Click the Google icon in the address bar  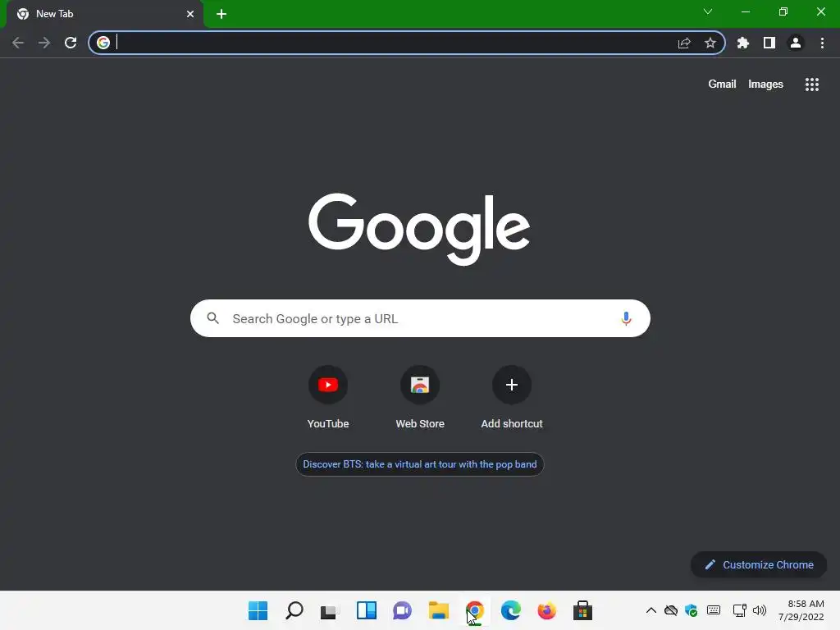click(x=103, y=43)
